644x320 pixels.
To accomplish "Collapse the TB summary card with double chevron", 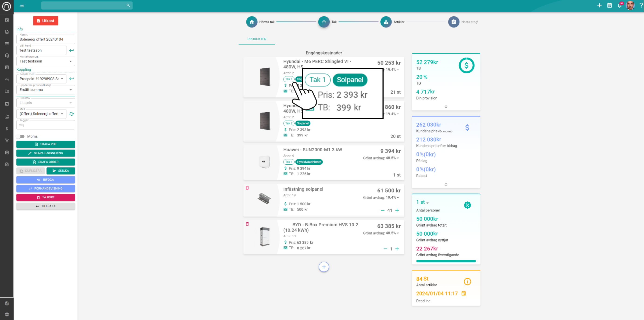I will [x=446, y=107].
